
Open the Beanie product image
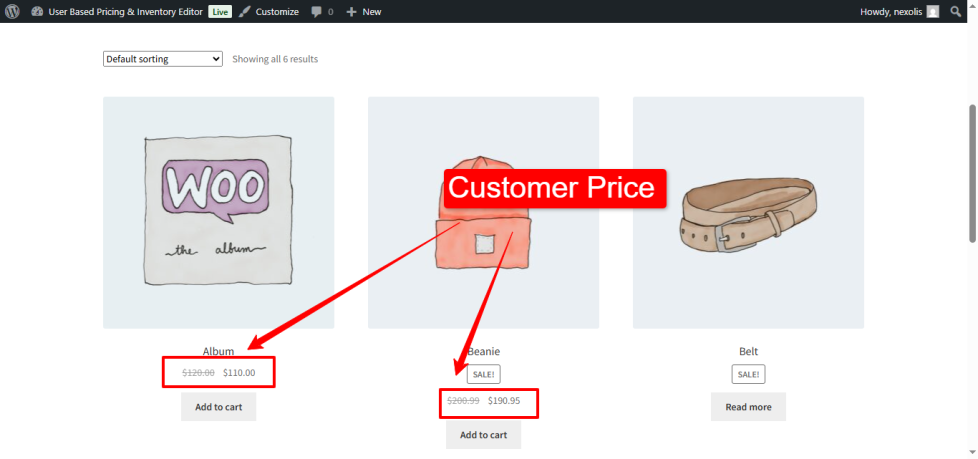pyautogui.click(x=483, y=212)
